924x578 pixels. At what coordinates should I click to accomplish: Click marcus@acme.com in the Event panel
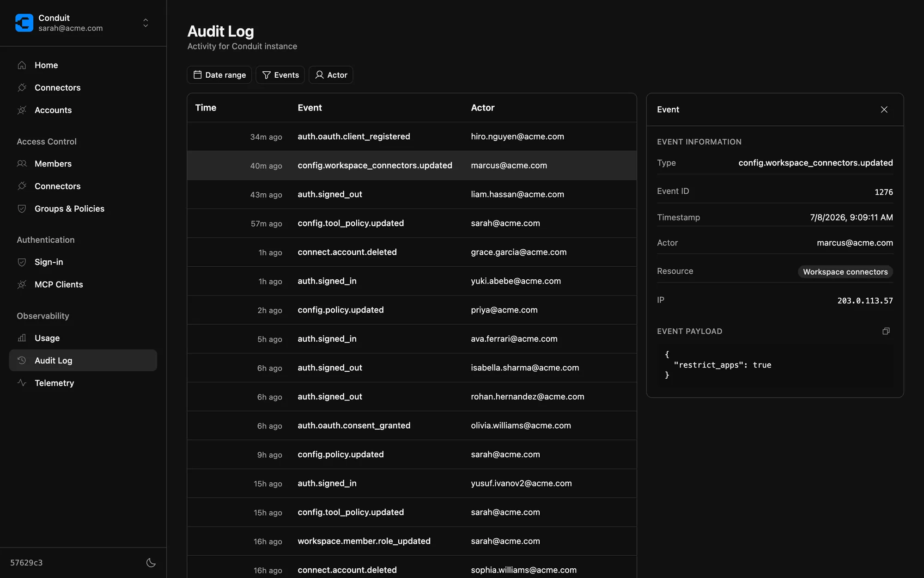click(855, 243)
